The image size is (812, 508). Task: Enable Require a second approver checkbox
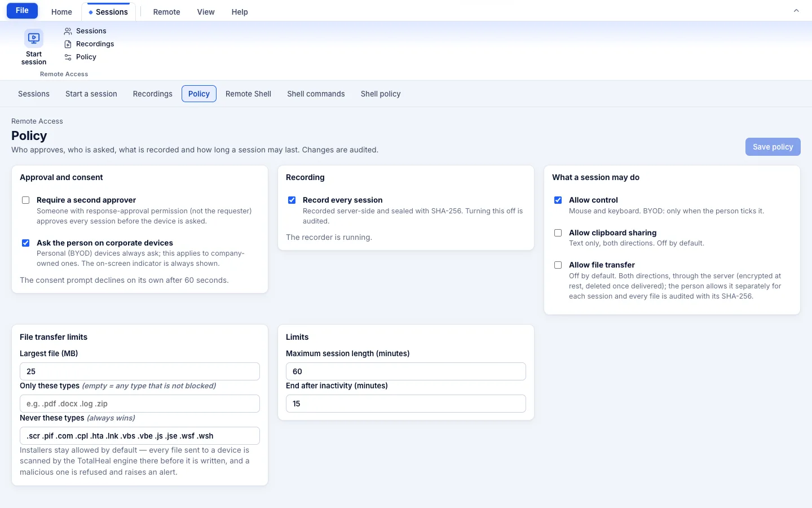click(26, 200)
